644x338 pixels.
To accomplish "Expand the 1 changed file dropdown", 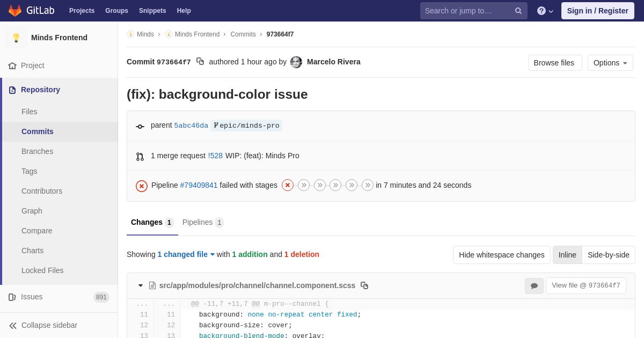I will (x=186, y=254).
